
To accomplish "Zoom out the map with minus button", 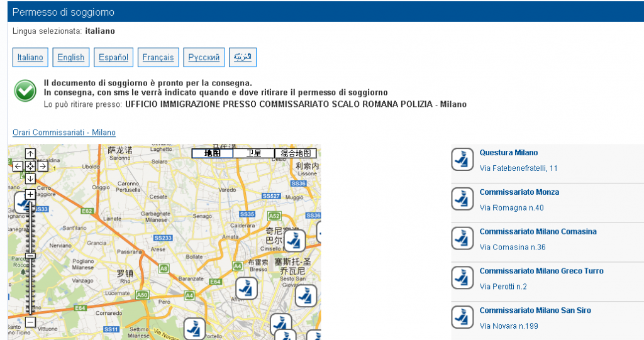I will pos(30,322).
